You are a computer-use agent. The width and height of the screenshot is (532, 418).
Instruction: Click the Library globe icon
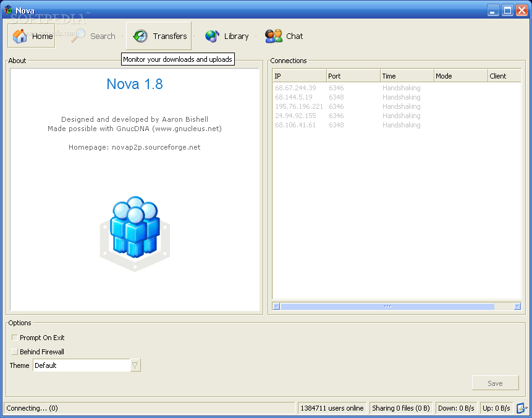pos(212,36)
